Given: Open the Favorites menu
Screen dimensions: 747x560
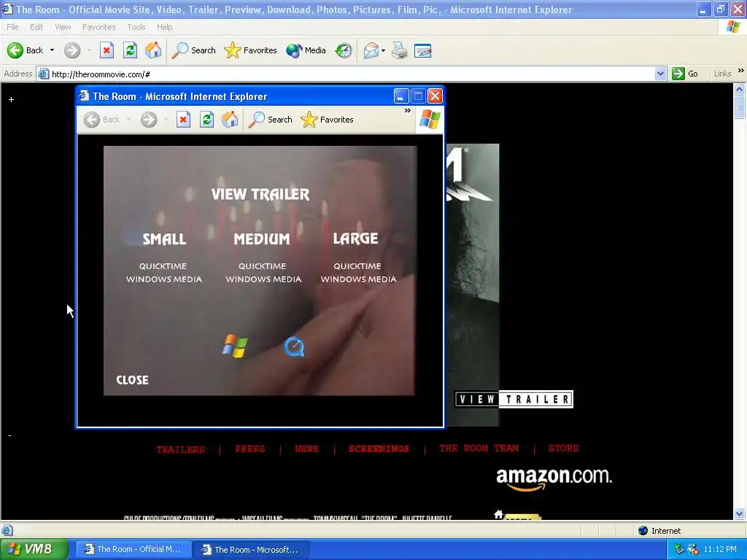Looking at the screenshot, I should [98, 27].
